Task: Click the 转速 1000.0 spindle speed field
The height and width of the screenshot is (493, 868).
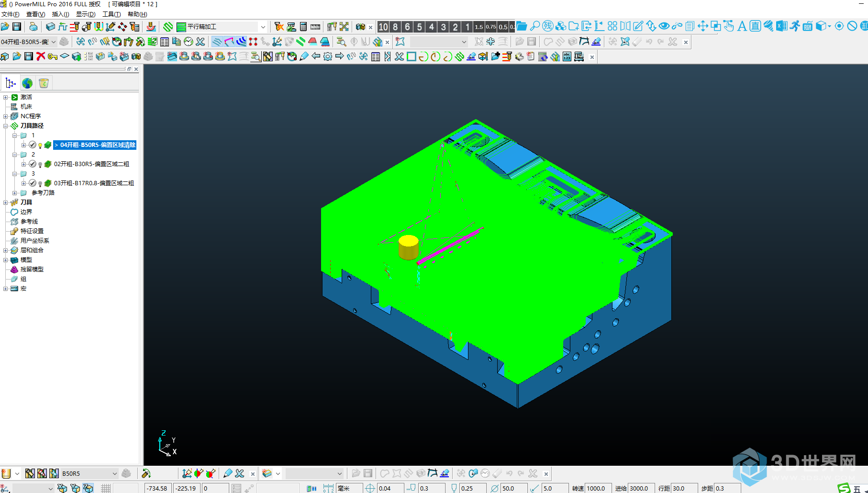Action: click(x=598, y=488)
